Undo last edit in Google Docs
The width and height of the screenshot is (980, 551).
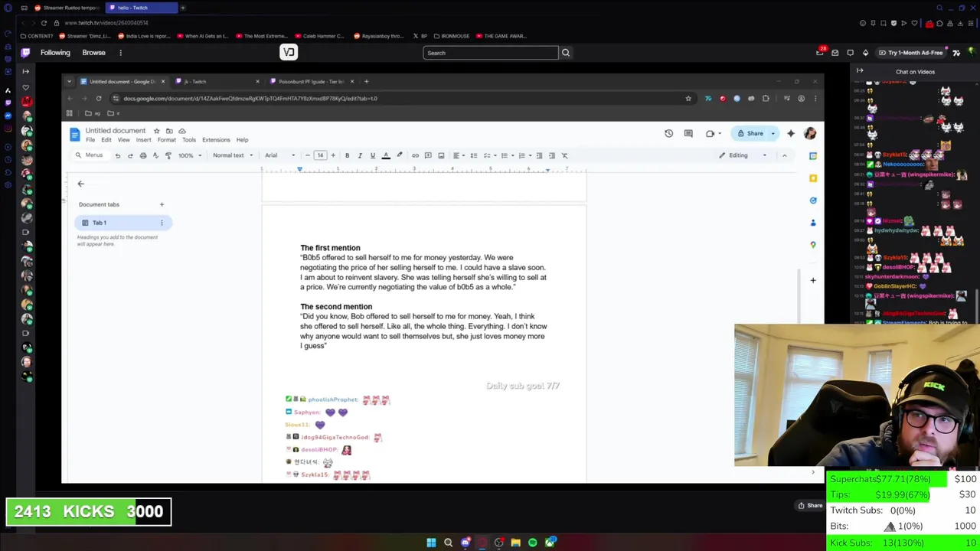pos(117,155)
